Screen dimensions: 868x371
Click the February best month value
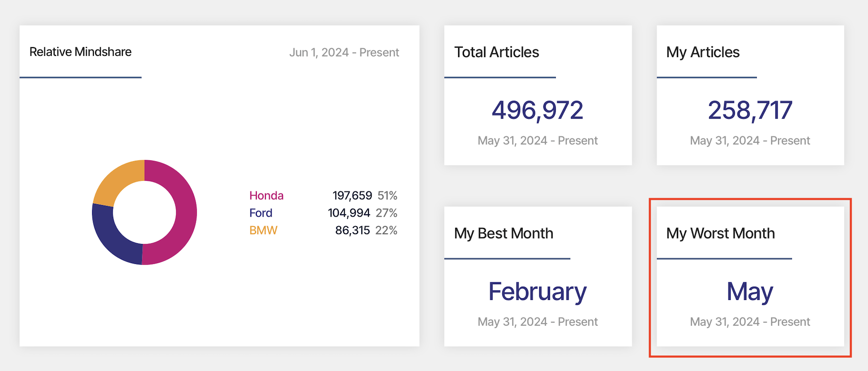(x=537, y=292)
